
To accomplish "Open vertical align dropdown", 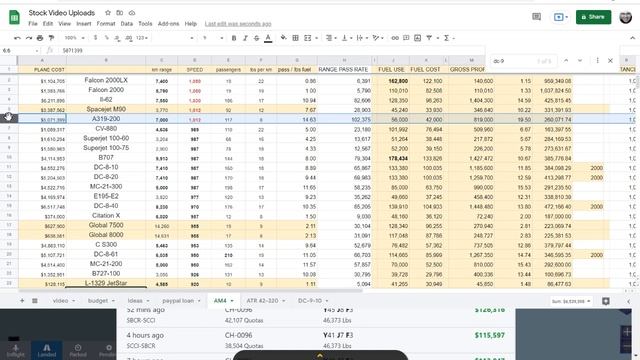I will 346,38.
